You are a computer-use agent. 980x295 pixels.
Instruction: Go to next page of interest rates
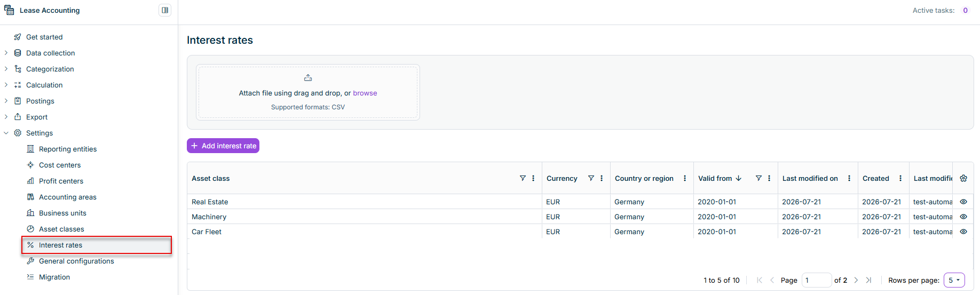point(856,280)
